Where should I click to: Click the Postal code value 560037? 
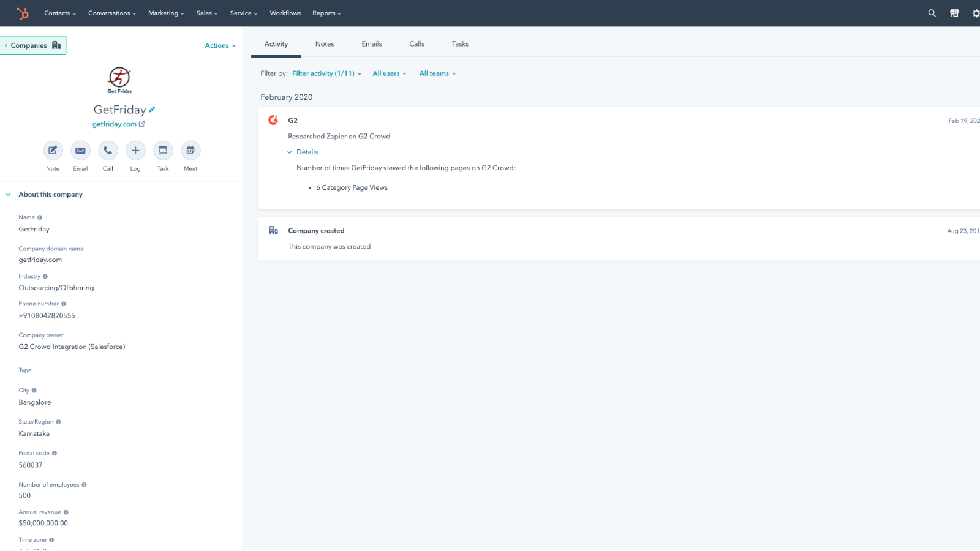tap(31, 465)
